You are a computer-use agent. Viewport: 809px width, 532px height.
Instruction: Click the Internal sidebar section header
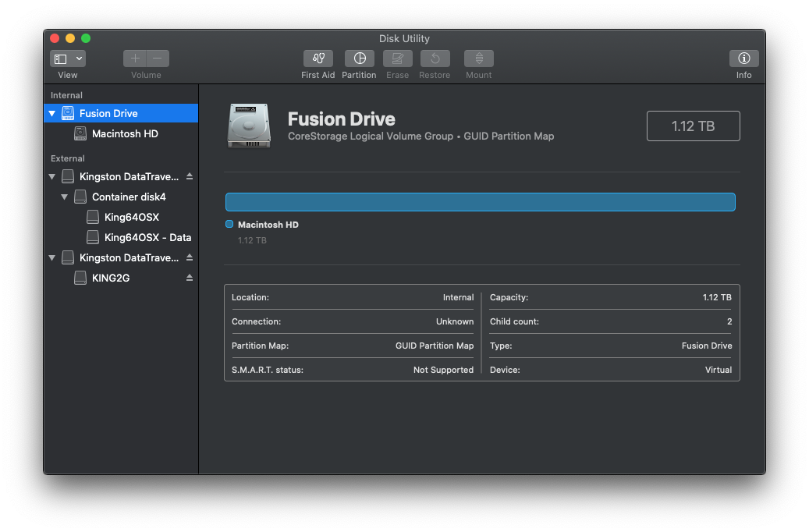click(x=66, y=95)
